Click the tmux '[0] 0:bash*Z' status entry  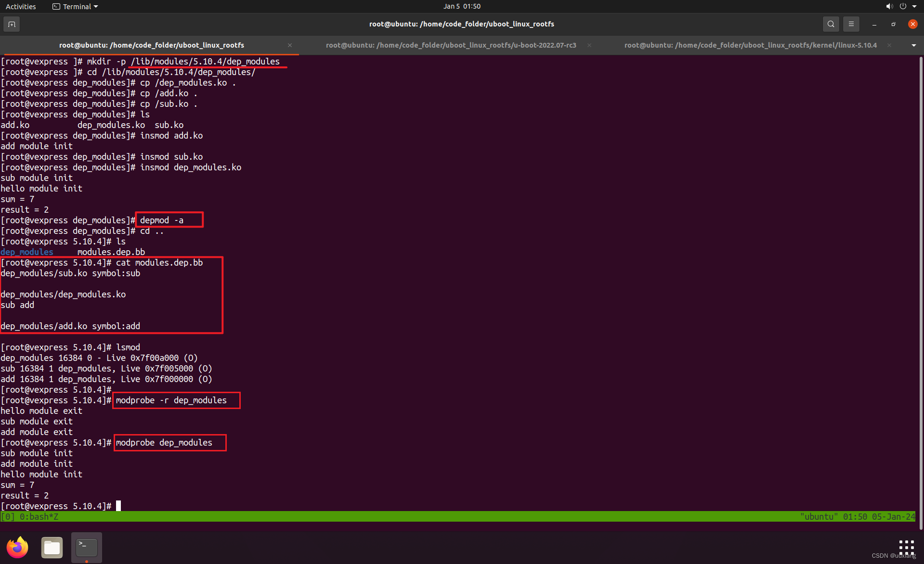(29, 517)
